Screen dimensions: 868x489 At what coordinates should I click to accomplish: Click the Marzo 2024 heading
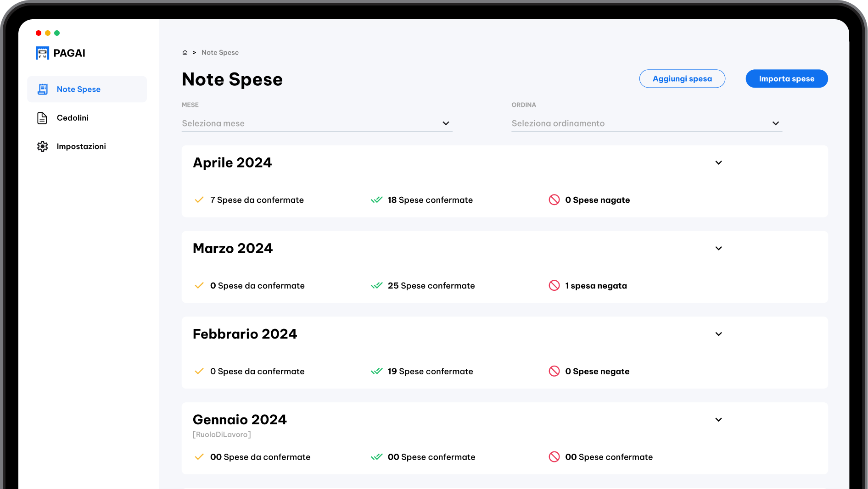click(x=233, y=249)
